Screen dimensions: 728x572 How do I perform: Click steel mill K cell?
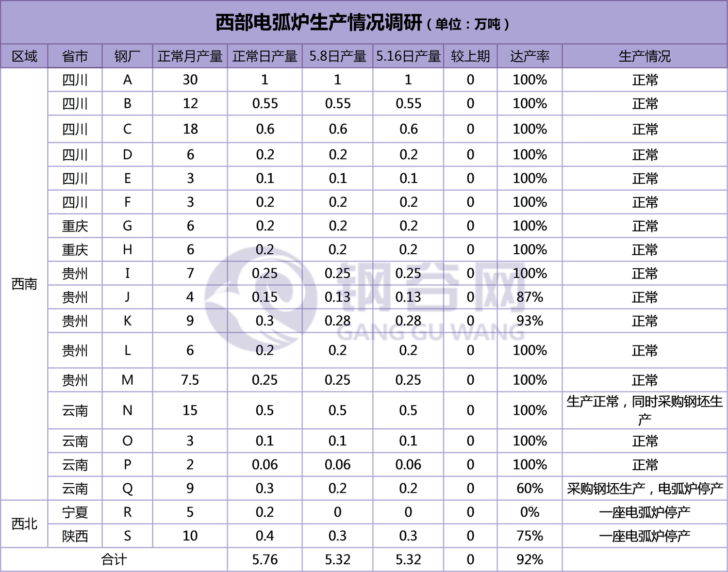click(127, 321)
